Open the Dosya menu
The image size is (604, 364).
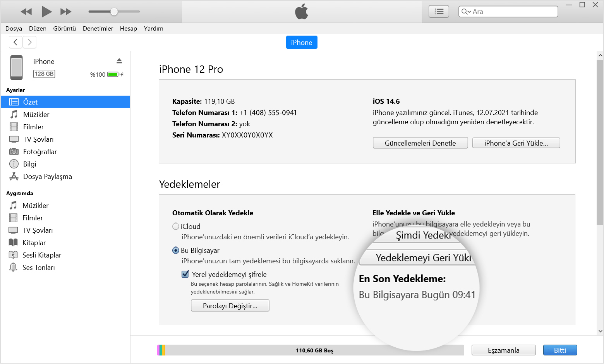pyautogui.click(x=14, y=29)
